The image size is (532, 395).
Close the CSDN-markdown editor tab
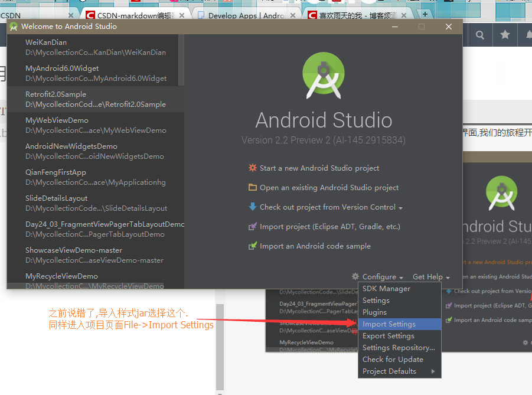coord(182,15)
